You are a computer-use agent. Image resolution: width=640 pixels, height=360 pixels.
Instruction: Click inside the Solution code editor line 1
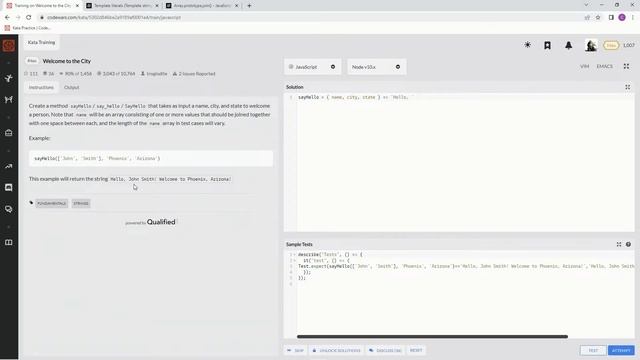465,97
